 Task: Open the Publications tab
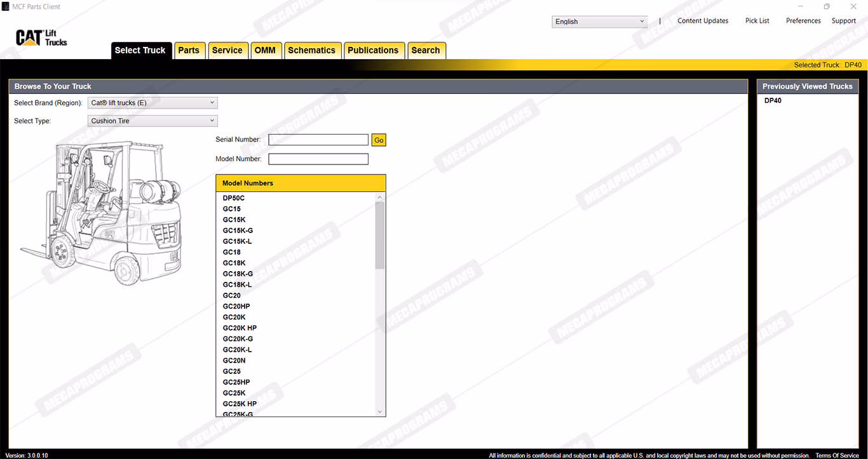[373, 51]
